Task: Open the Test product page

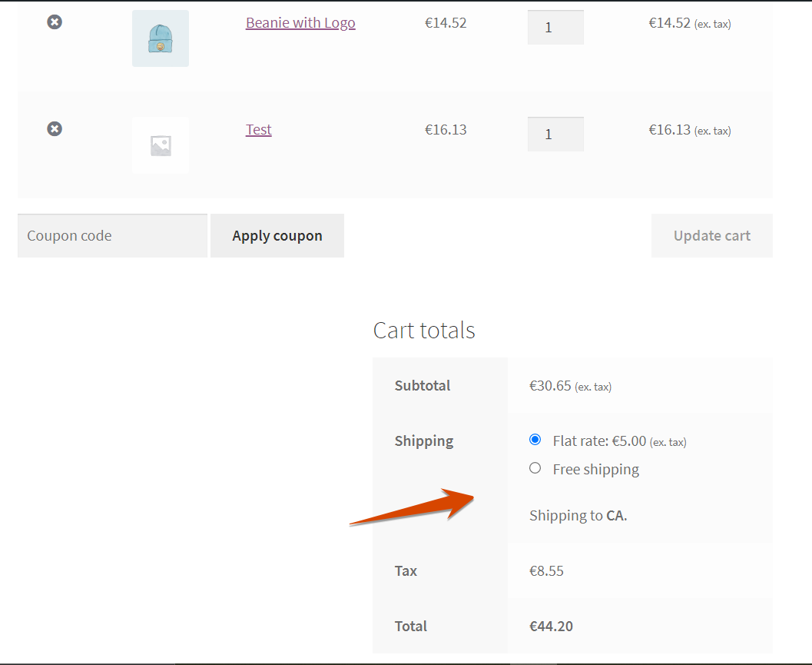Action: point(258,129)
